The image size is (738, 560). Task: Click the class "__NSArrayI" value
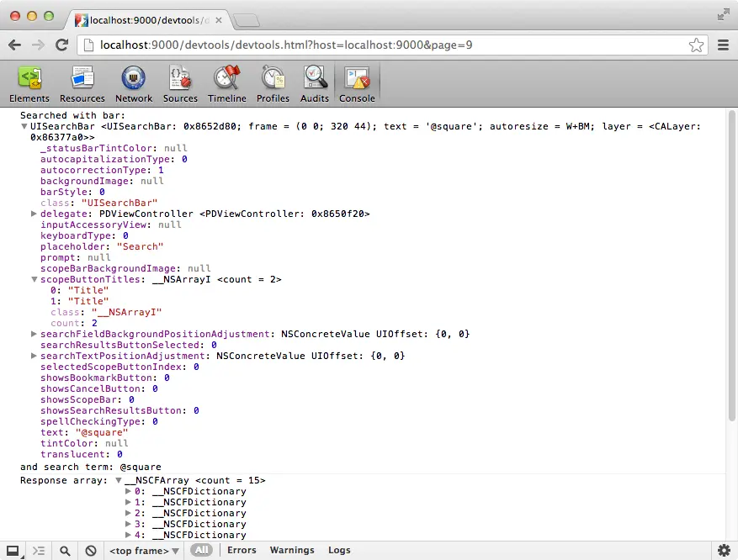point(126,312)
